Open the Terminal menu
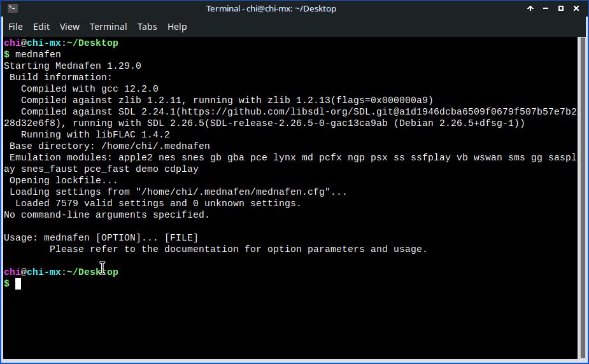 pos(108,27)
